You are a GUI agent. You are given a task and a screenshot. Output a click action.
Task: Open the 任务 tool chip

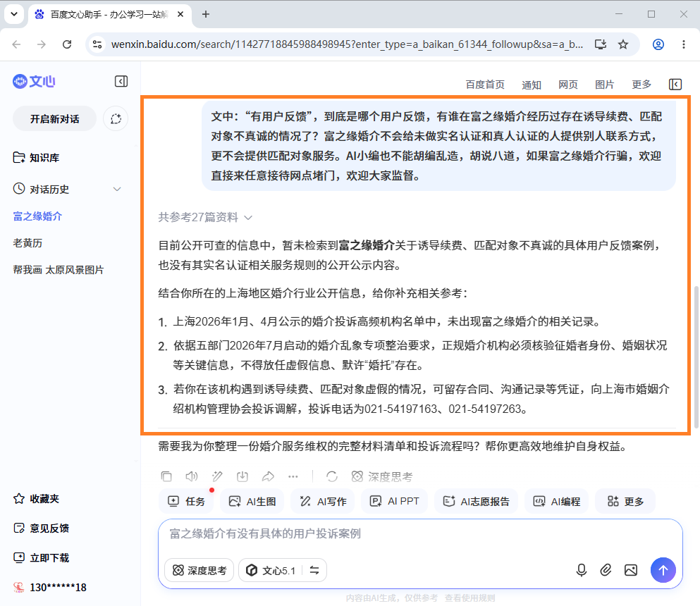coord(186,501)
